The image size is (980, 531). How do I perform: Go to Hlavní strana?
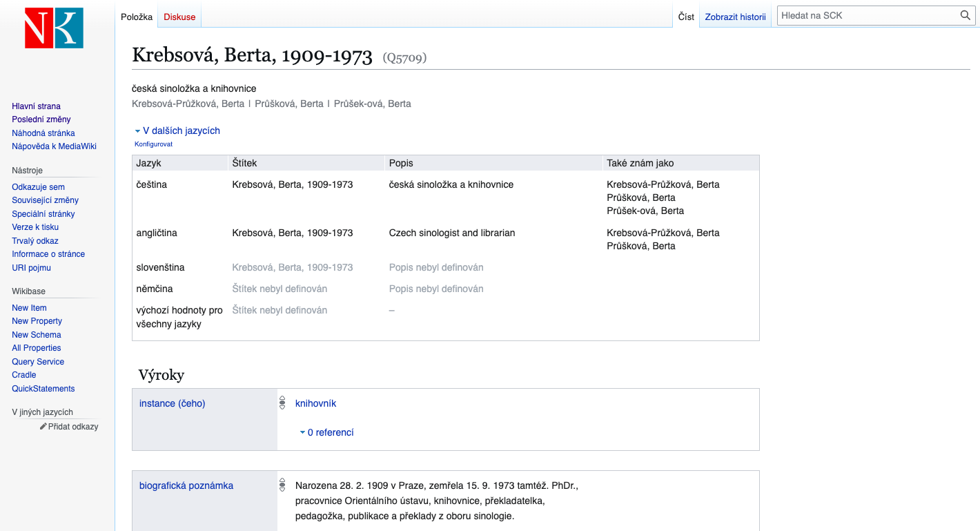(36, 106)
